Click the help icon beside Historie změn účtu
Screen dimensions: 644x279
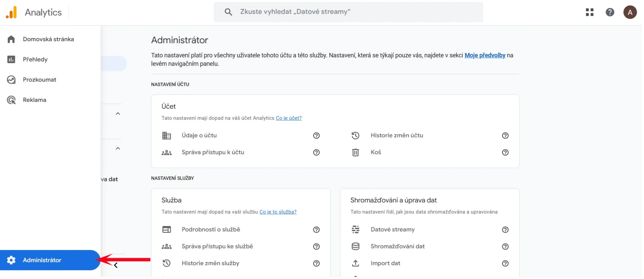pyautogui.click(x=505, y=135)
